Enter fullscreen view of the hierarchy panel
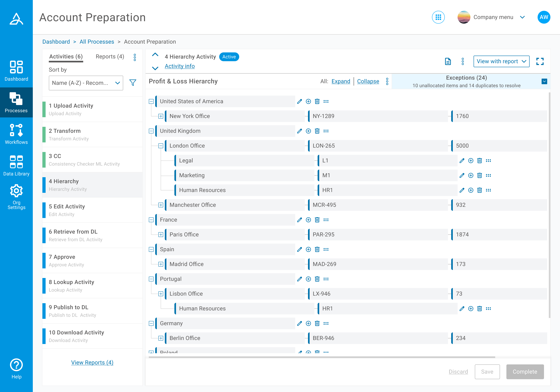 point(540,61)
